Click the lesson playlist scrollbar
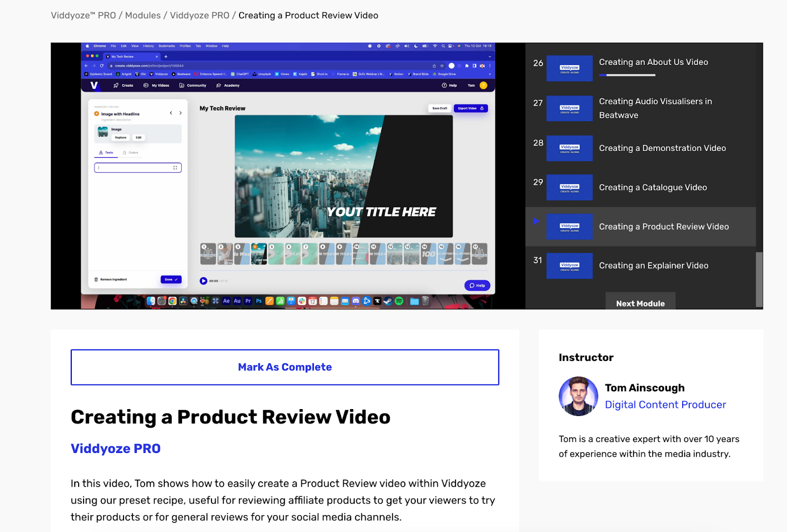Viewport: 787px width, 532px height. tap(759, 280)
